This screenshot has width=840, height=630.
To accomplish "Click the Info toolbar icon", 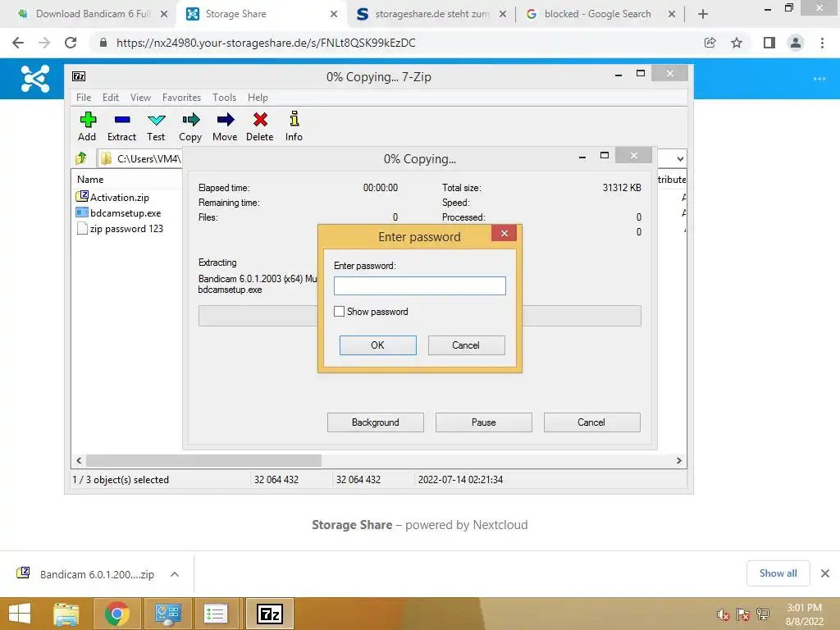I will click(x=294, y=118).
